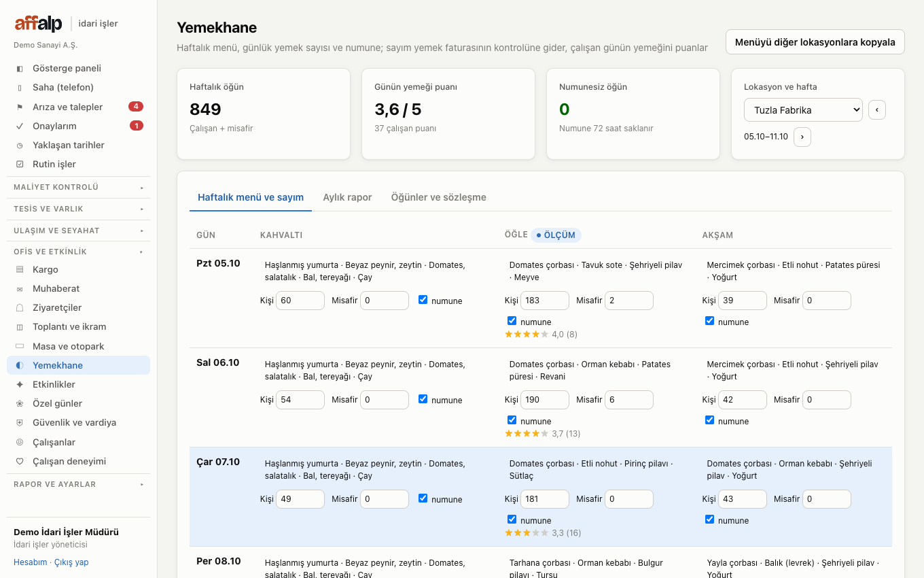Collapse the OFİS VE ETKİNLİK section
The image size is (924, 578).
(78, 252)
